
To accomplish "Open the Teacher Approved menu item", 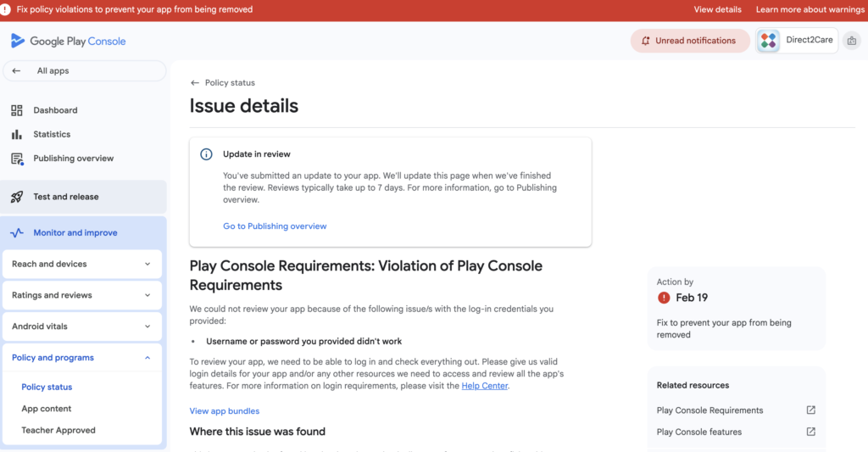I will click(x=58, y=430).
